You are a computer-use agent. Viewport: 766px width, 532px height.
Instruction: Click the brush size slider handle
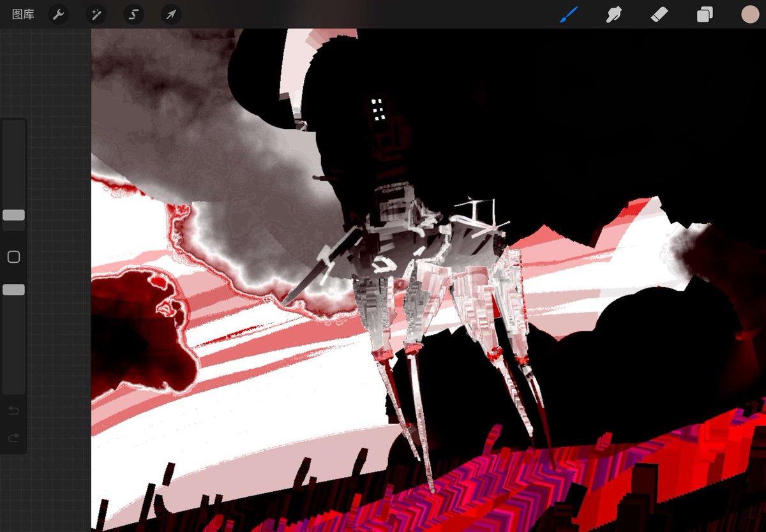click(13, 215)
